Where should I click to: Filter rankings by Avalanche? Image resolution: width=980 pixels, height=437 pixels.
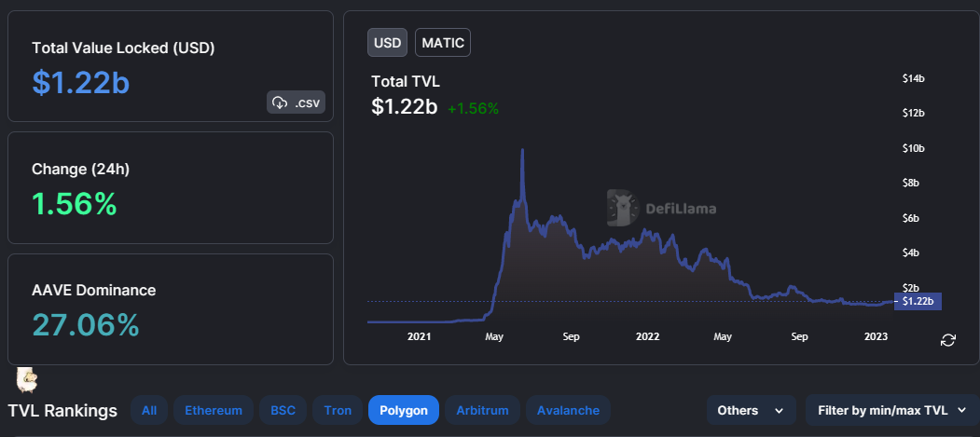point(568,410)
